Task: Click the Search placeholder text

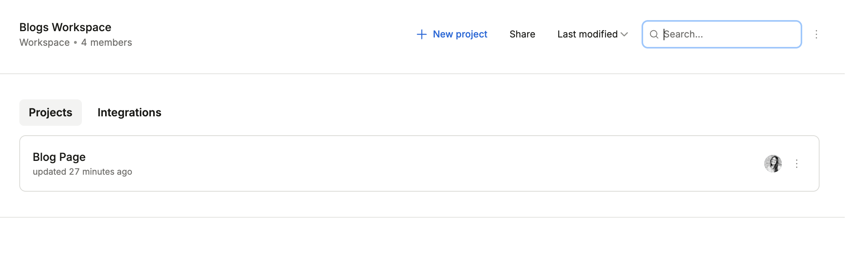Action: [684, 34]
